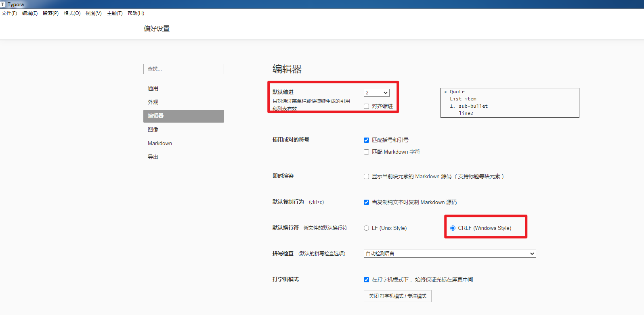Open the 格式(O) menu
The width and height of the screenshot is (644, 315).
72,13
